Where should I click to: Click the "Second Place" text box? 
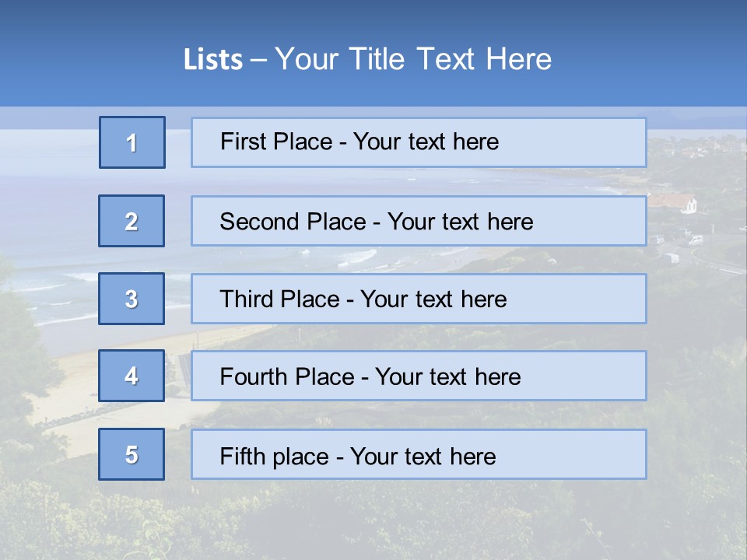(x=419, y=221)
